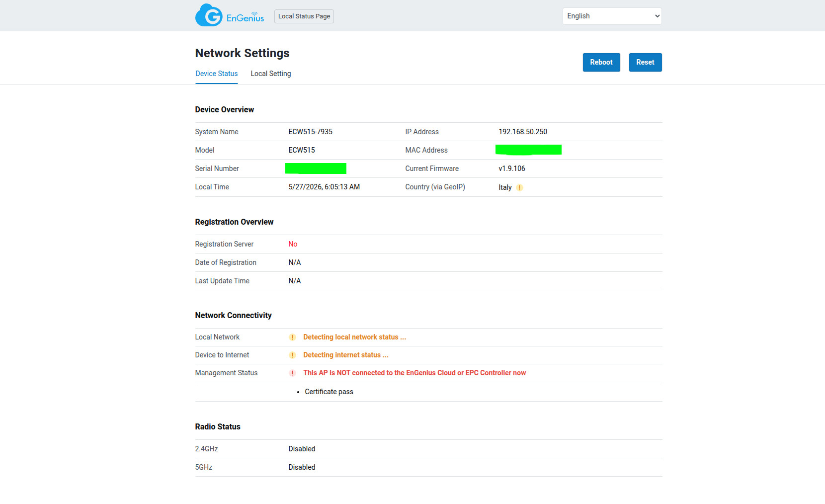Click the Management Status red error icon

coord(292,373)
